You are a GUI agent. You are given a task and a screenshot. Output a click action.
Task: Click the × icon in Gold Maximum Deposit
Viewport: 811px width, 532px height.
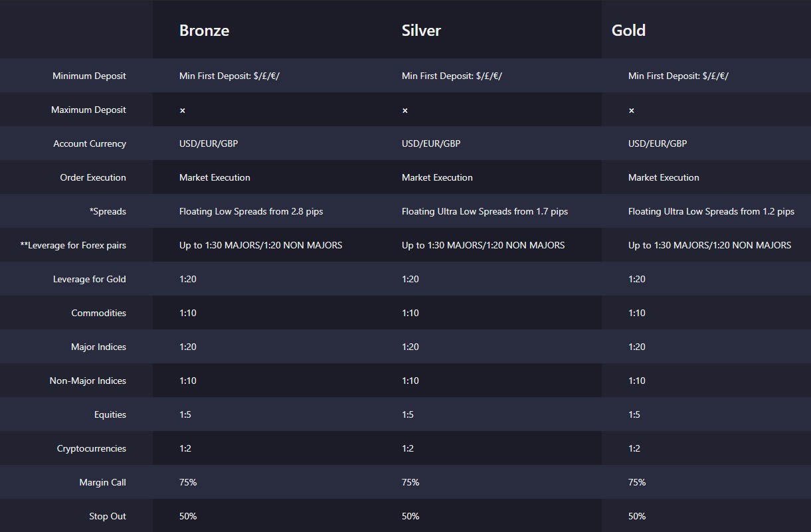click(632, 110)
